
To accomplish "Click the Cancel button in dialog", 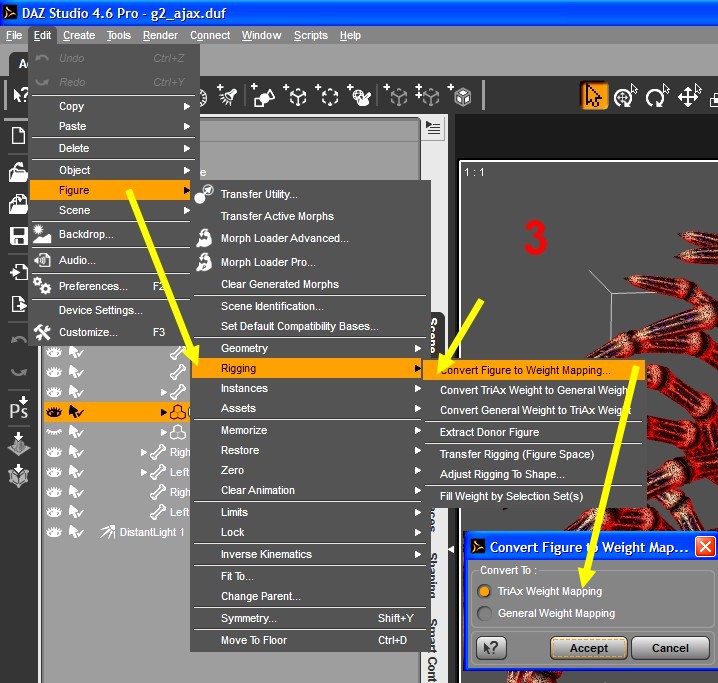I will pyautogui.click(x=670, y=648).
